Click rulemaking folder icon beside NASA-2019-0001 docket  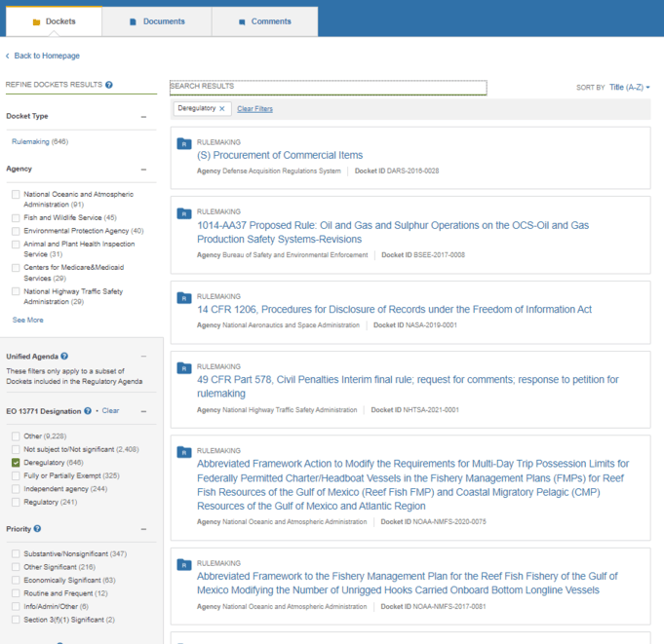pos(183,298)
